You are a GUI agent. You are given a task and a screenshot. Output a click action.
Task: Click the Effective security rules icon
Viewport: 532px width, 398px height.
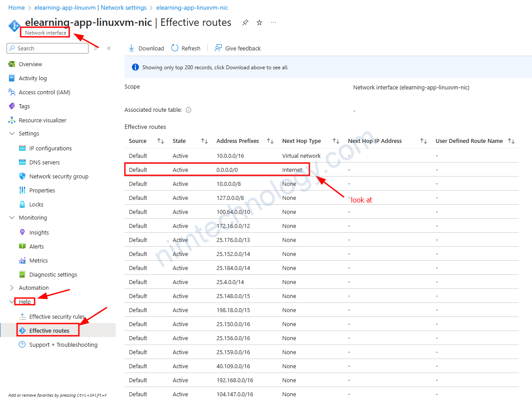tap(22, 316)
